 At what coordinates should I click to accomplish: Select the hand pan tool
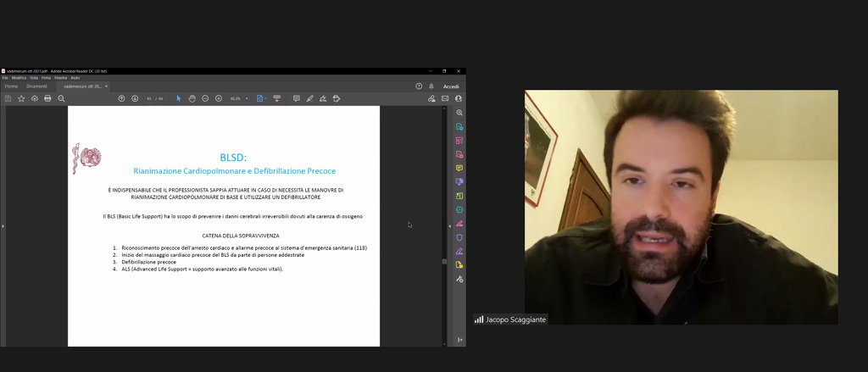pyautogui.click(x=192, y=98)
